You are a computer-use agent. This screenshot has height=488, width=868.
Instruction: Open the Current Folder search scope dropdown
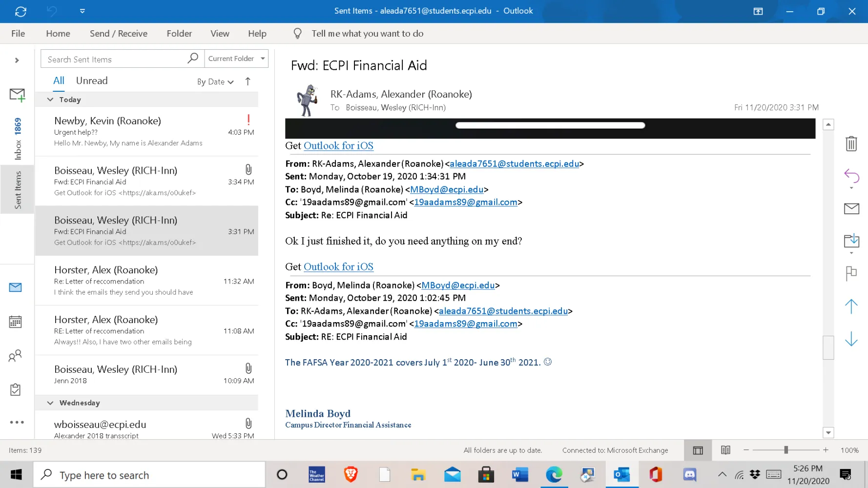click(236, 59)
